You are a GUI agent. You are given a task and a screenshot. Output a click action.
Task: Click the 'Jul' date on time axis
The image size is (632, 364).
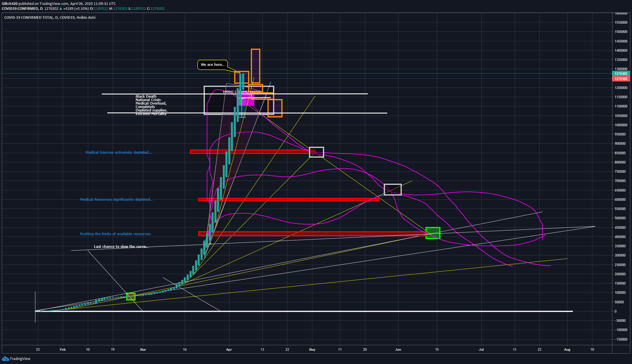tap(481, 350)
